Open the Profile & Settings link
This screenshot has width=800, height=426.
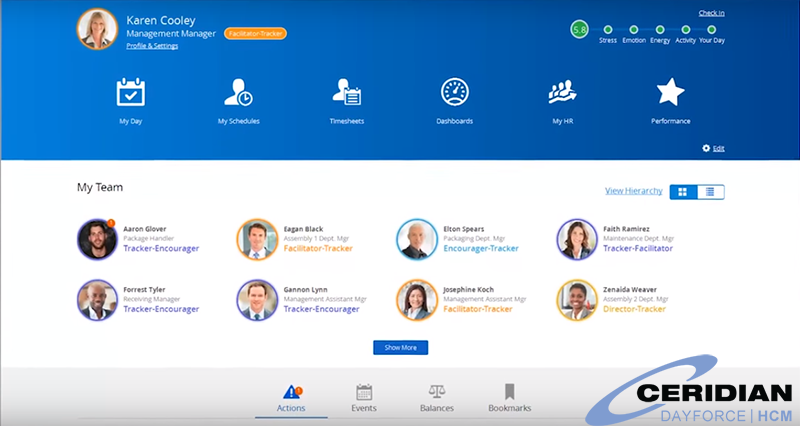(152, 46)
